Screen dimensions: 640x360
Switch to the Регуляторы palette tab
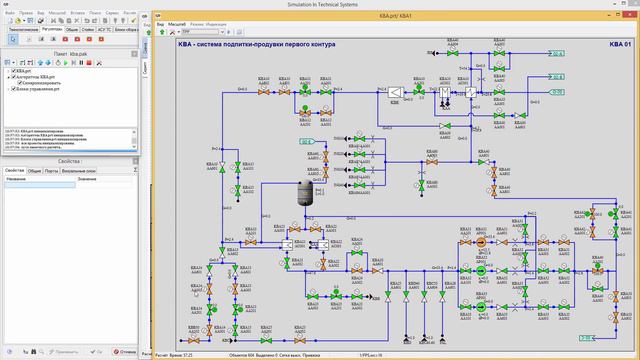point(52,29)
